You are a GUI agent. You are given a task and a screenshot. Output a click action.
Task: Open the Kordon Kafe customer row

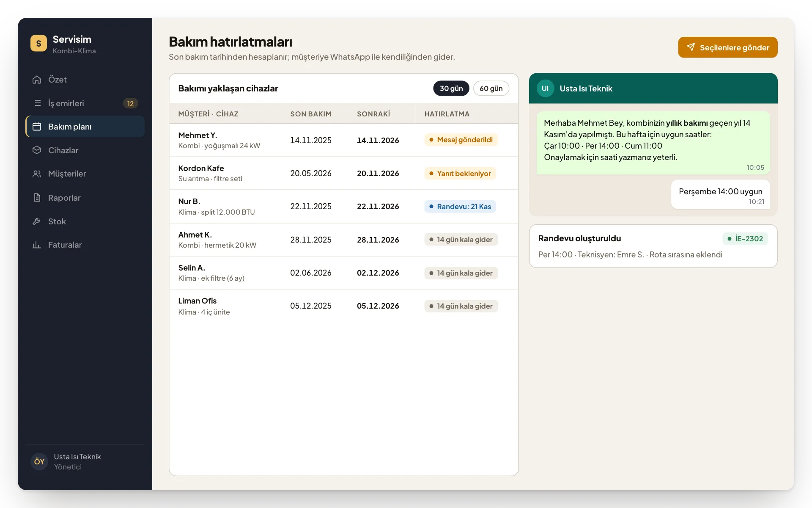[343, 173]
